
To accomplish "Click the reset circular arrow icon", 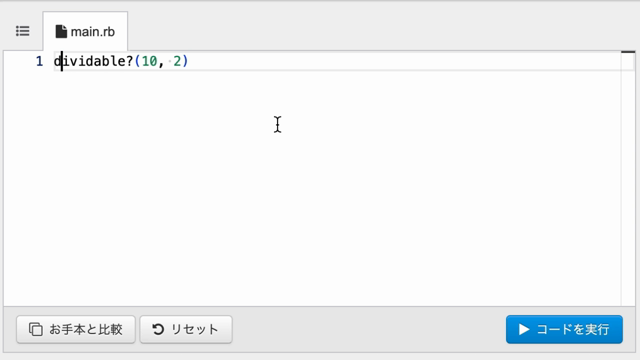I will point(158,329).
